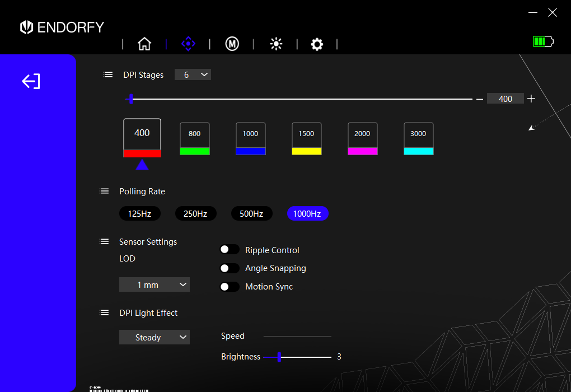
Task: Click the back arrow in sidebar
Action: pyautogui.click(x=31, y=81)
